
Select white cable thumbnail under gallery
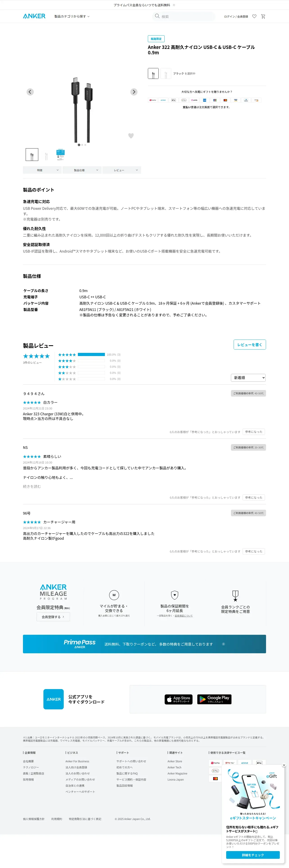pyautogui.click(x=46, y=155)
